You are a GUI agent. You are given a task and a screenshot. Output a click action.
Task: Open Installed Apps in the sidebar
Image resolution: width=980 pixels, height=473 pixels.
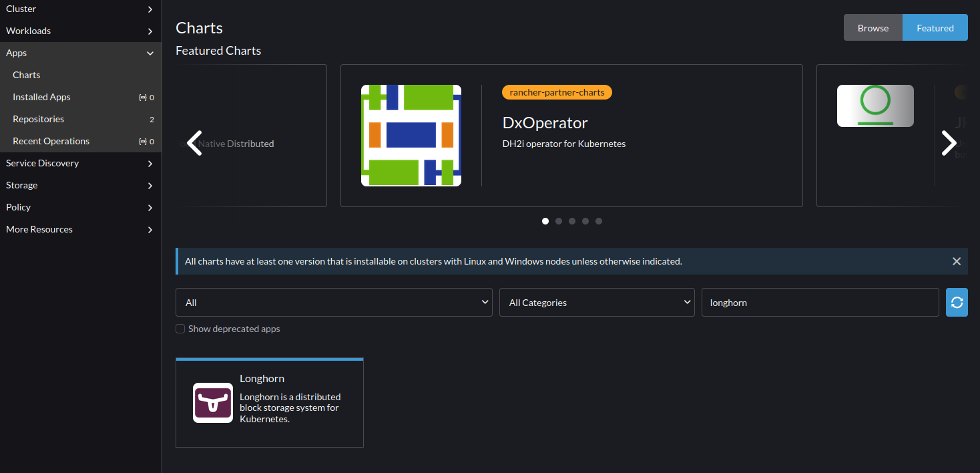[x=81, y=98]
